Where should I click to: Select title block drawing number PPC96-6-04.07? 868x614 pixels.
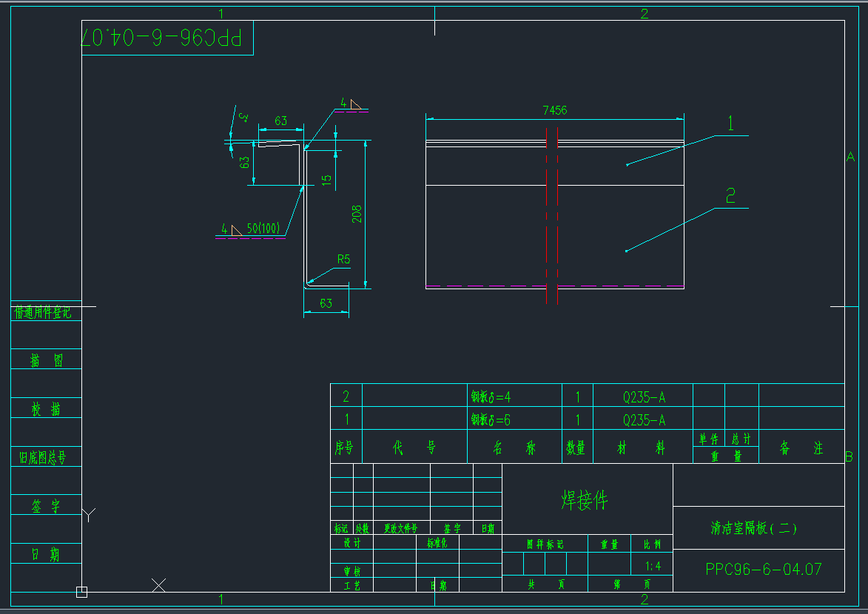[x=764, y=569]
